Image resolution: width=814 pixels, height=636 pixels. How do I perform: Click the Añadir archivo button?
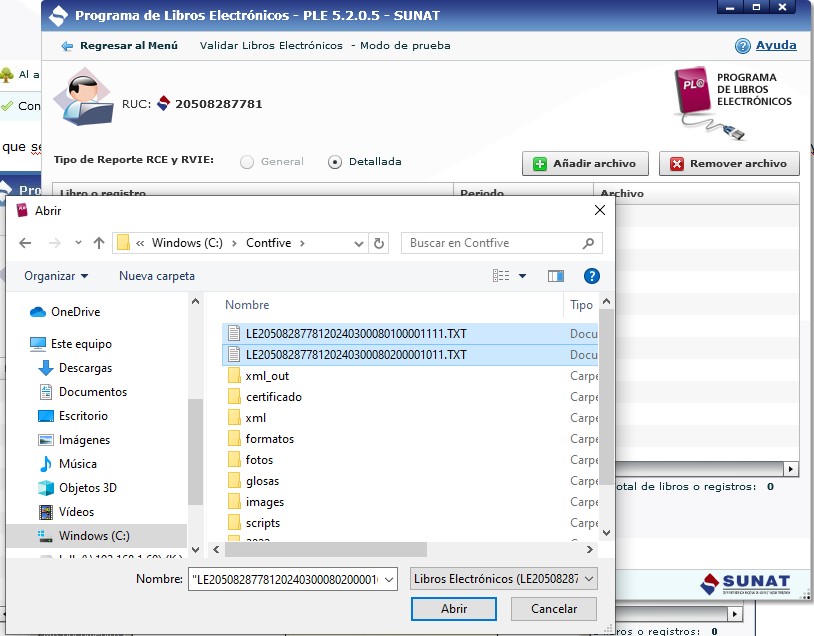coord(585,164)
